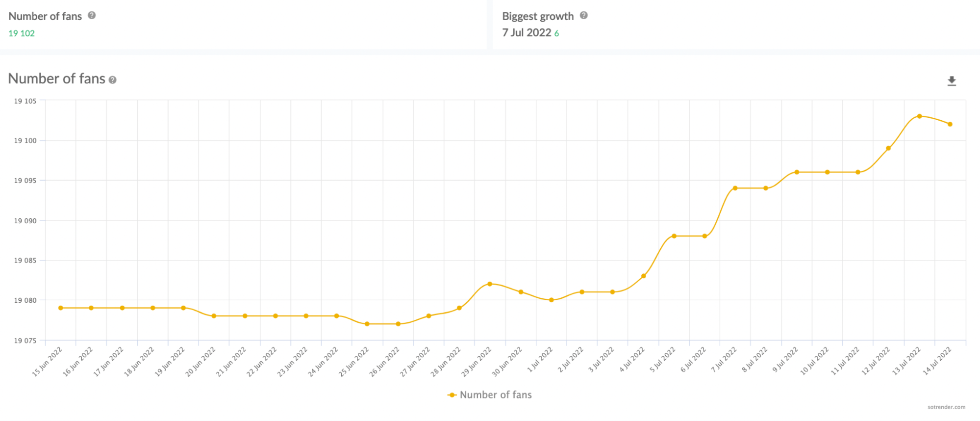Download the Number of fans chart
Viewport: 980px width, 421px height.
952,81
